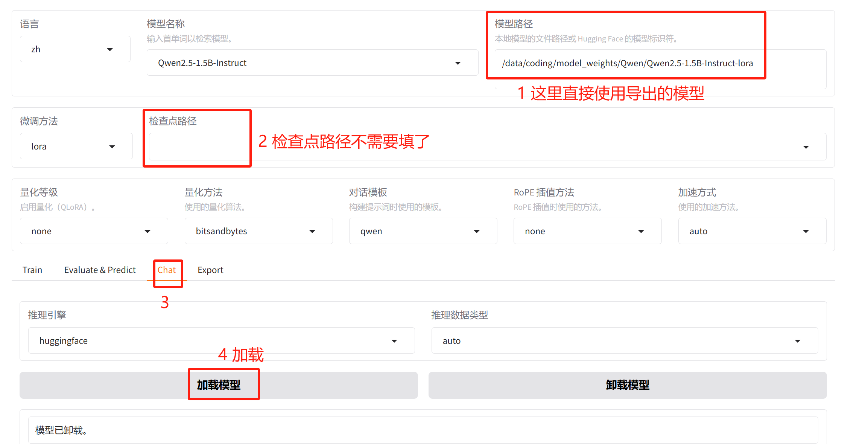Click the 模型名称 field label
Viewport: 868px width, 444px height.
click(166, 24)
